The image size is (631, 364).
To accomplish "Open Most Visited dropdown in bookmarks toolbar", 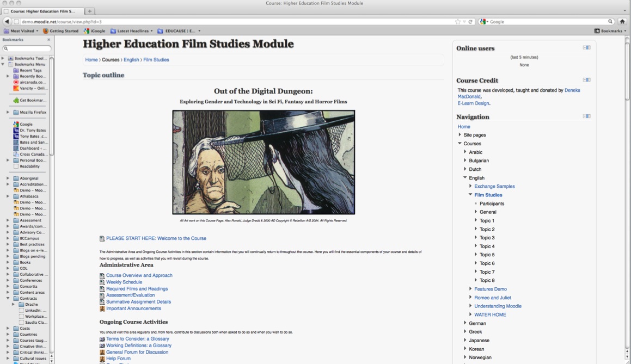I will click(21, 31).
